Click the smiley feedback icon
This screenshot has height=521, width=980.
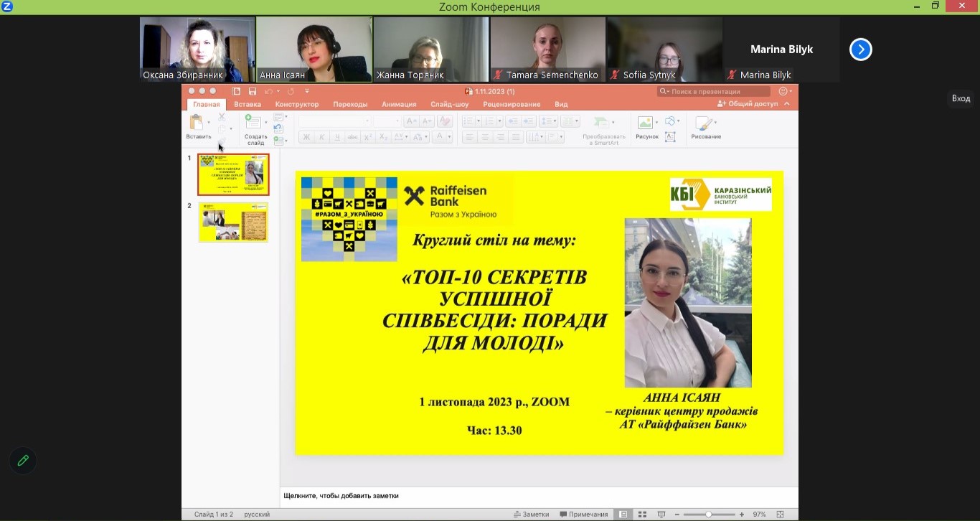click(783, 91)
